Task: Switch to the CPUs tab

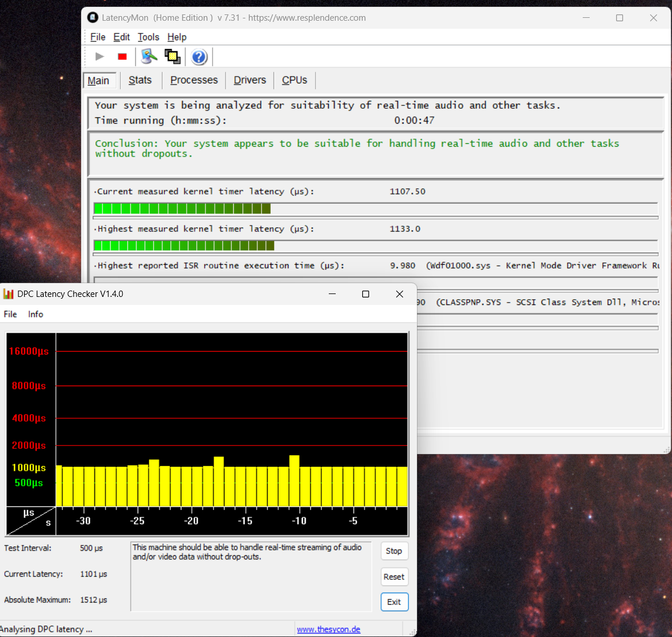Action: point(294,80)
